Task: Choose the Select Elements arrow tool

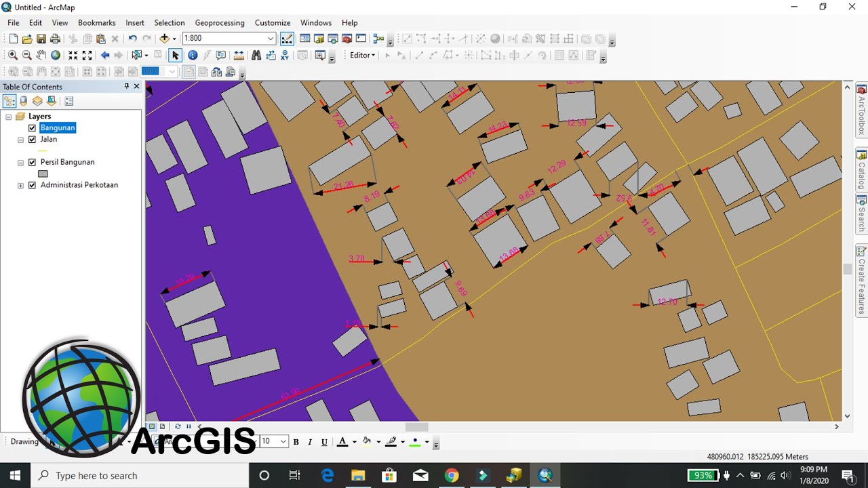Action: point(175,56)
